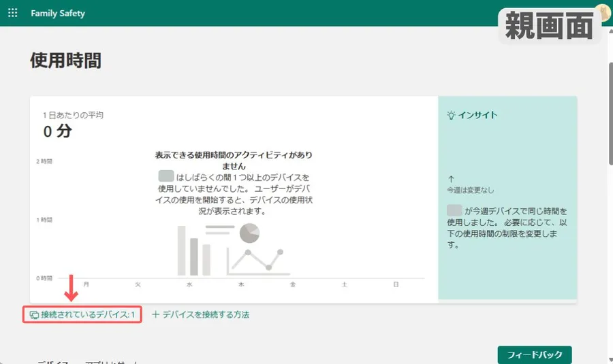Open the 接続されているデバイス: 1 link
613x364 pixels.
pyautogui.click(x=82, y=315)
